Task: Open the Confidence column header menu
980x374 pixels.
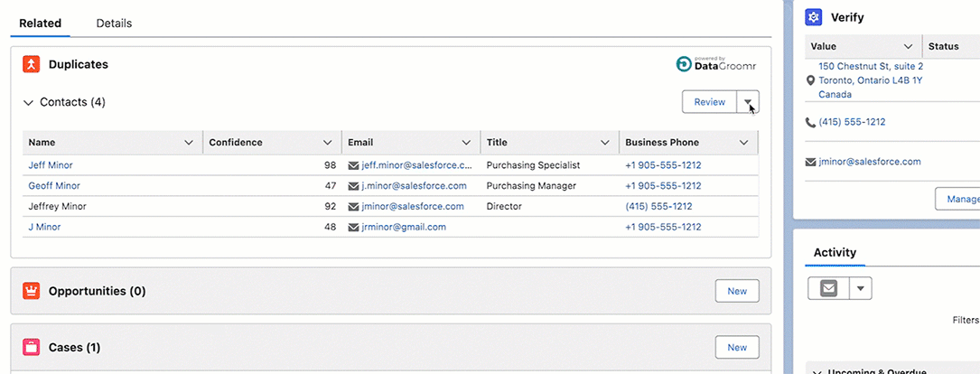Action: [x=328, y=143]
